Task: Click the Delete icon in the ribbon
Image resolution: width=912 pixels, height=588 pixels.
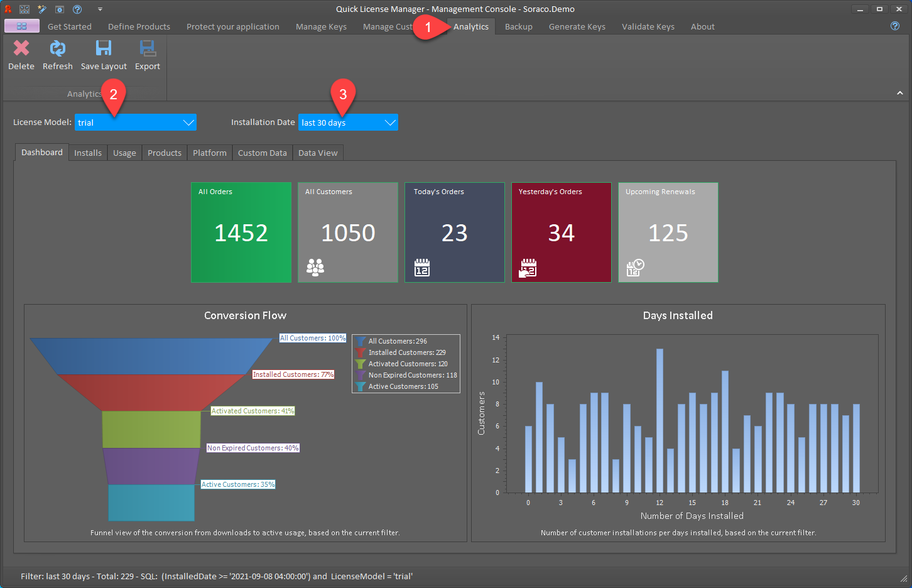Action: [x=21, y=48]
